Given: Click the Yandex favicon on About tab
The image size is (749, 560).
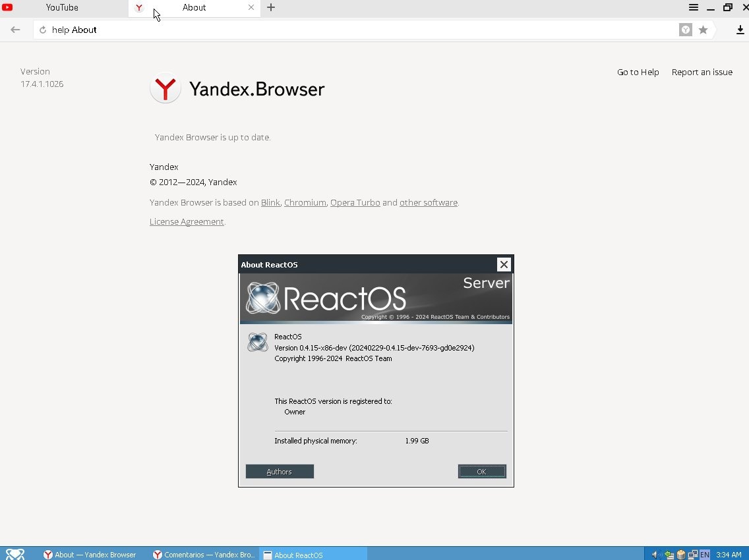Looking at the screenshot, I should [139, 8].
